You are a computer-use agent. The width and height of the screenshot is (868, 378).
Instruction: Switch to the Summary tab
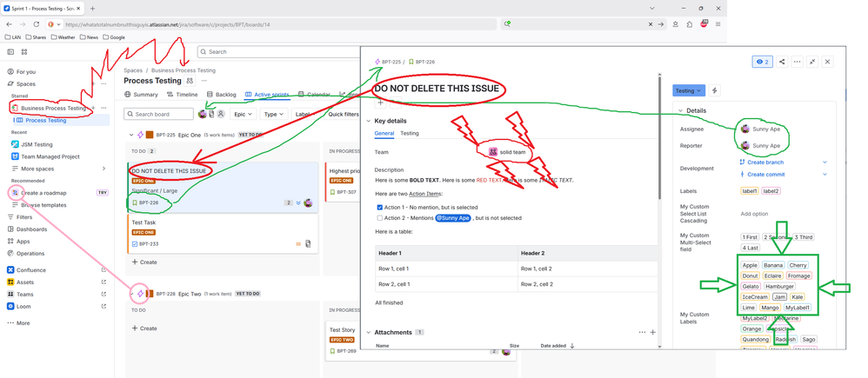coord(141,95)
